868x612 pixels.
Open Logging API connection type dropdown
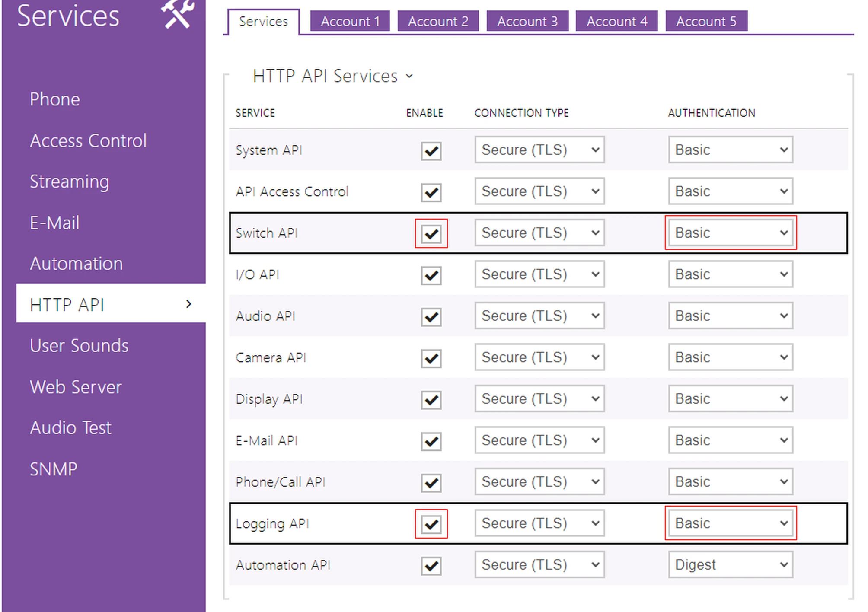pos(539,523)
